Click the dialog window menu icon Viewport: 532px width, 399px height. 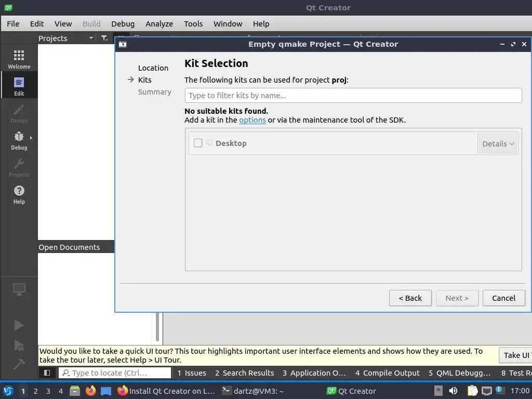click(x=123, y=44)
